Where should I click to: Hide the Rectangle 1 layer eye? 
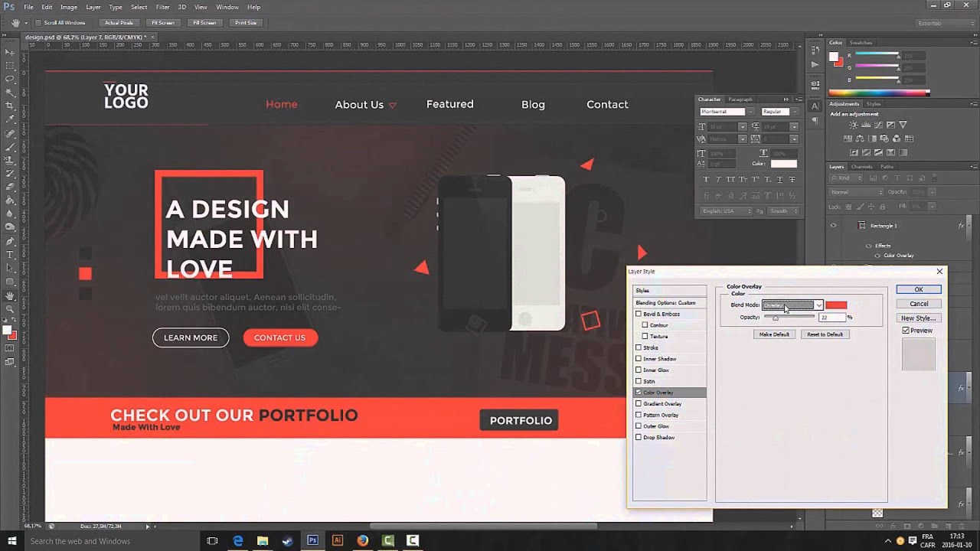point(833,226)
